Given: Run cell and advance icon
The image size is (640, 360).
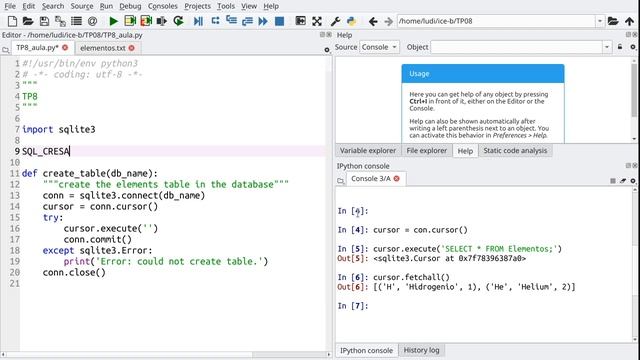Looking at the screenshot, I should click(x=146, y=21).
